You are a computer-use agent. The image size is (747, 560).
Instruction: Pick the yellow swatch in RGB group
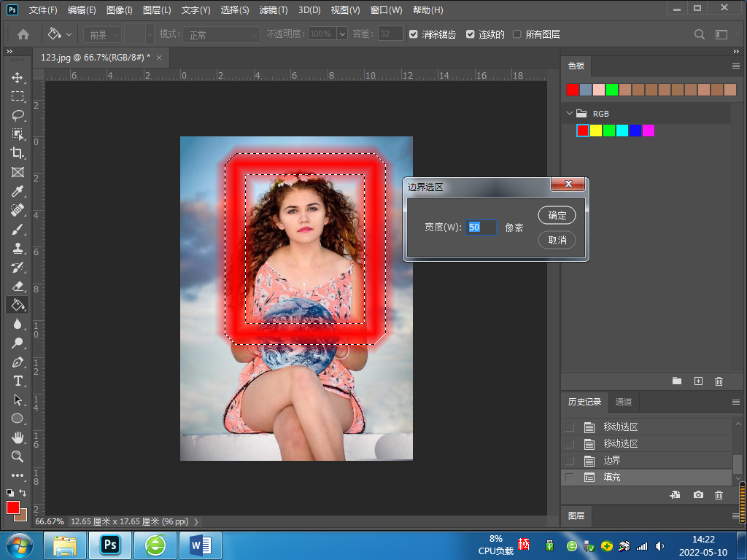[x=596, y=131]
